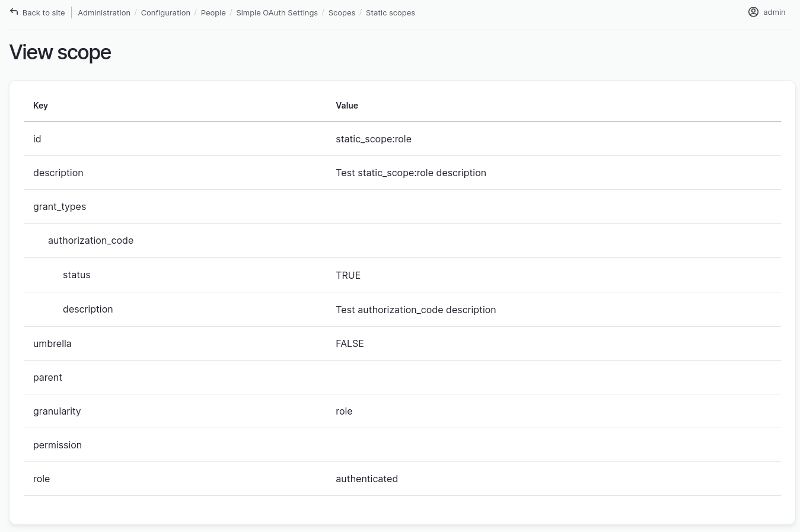Click the Value column header

(347, 106)
